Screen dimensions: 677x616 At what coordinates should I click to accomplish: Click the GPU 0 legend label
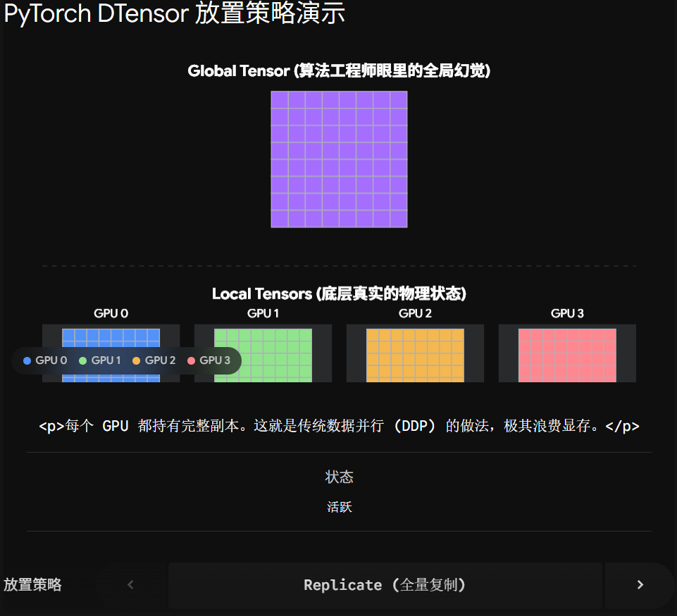point(51,360)
